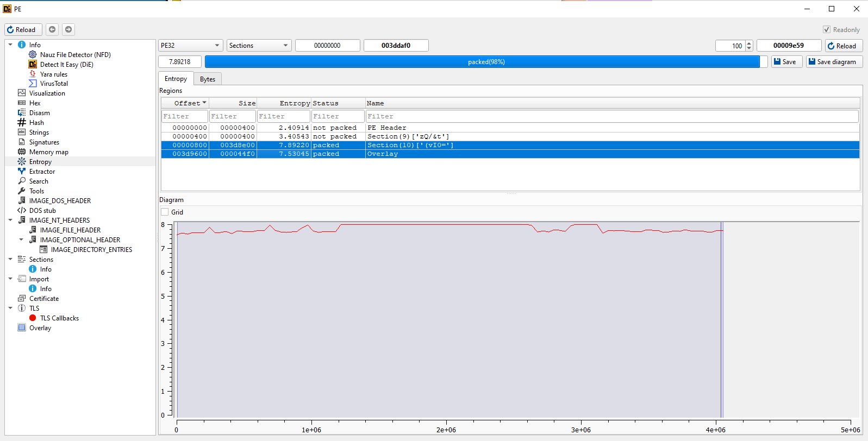868x441 pixels.
Task: Open IMAGE_DOS_HEADER structure
Action: point(60,201)
